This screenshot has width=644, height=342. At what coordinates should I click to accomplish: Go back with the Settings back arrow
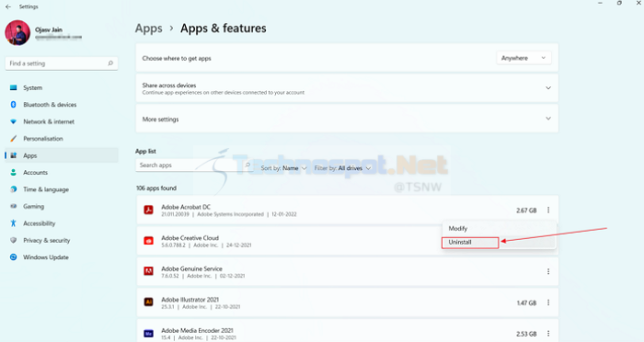[x=8, y=6]
